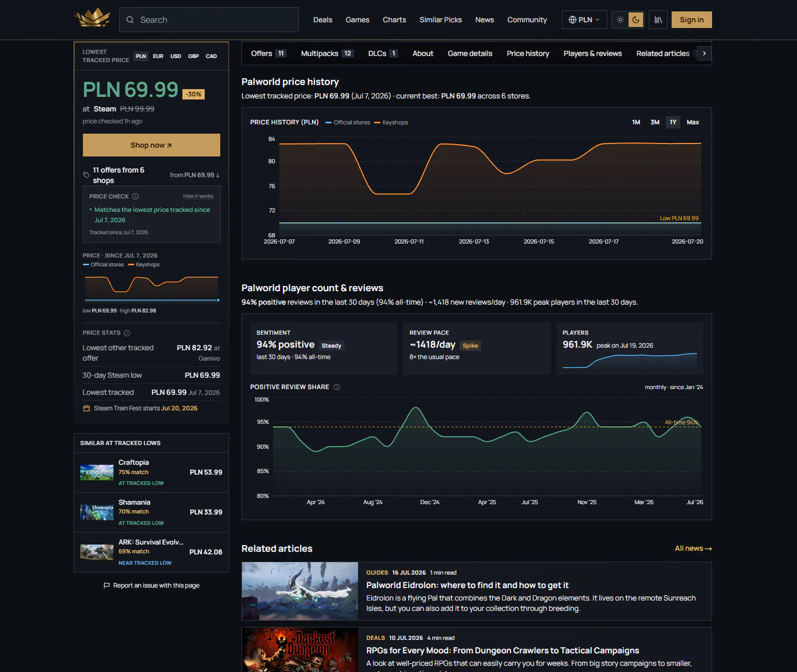Open the Game details tab
Screen dimensions: 797x672
point(470,53)
